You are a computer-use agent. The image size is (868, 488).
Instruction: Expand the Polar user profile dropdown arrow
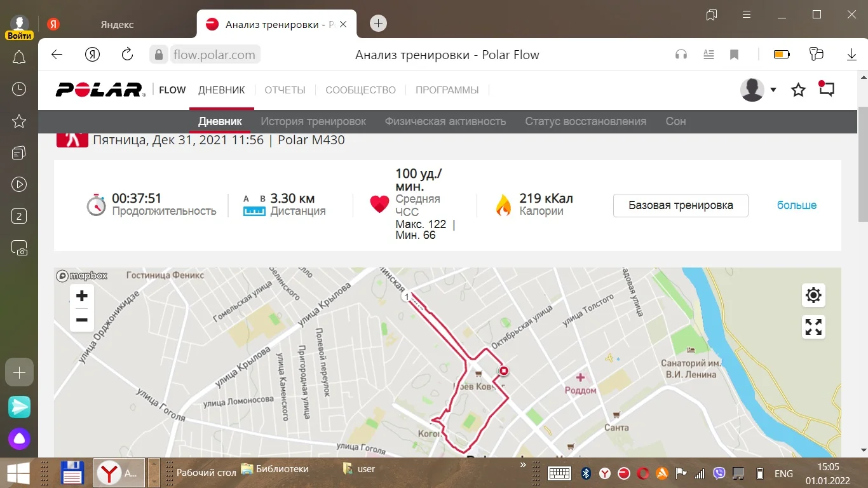pos(773,90)
